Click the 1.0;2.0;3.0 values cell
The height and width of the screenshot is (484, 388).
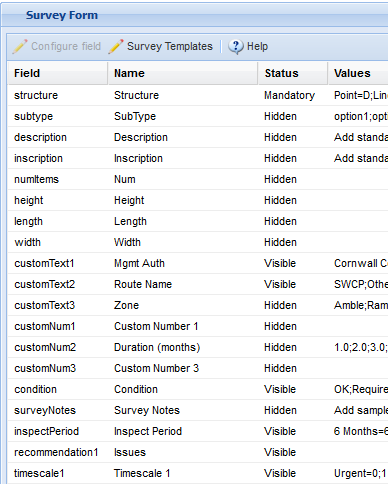(358, 347)
